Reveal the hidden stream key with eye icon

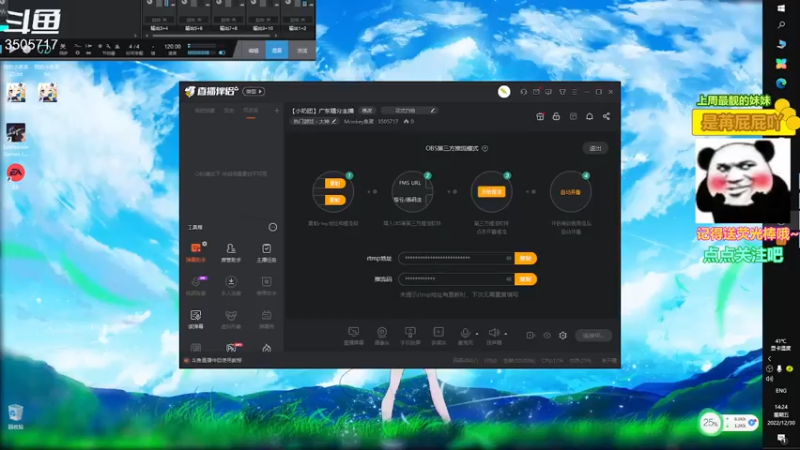508,279
